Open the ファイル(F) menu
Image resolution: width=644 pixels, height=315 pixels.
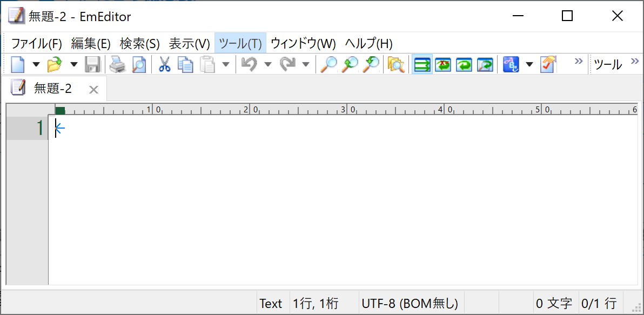[x=36, y=43]
